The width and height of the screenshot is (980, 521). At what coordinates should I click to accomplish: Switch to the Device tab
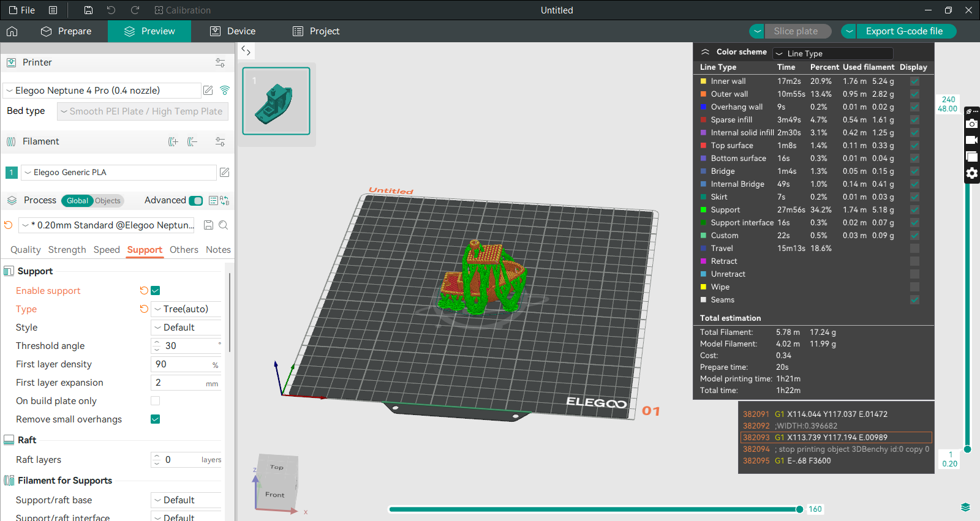233,31
